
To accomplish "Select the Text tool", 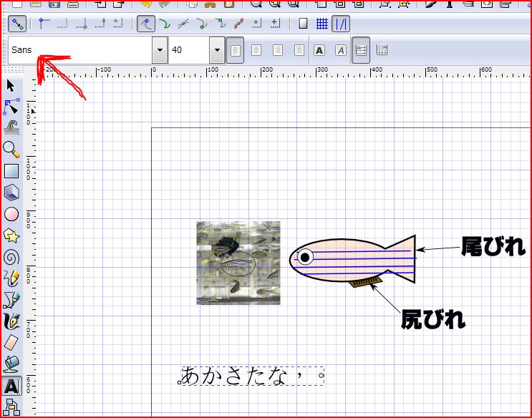I will pyautogui.click(x=11, y=386).
